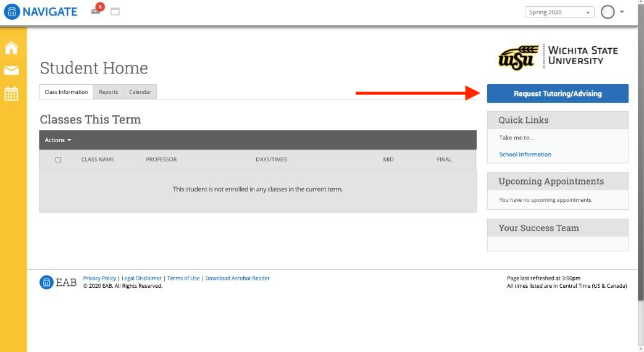Expand the account menu arrow beside avatar
This screenshot has width=644, height=352.
pyautogui.click(x=622, y=12)
